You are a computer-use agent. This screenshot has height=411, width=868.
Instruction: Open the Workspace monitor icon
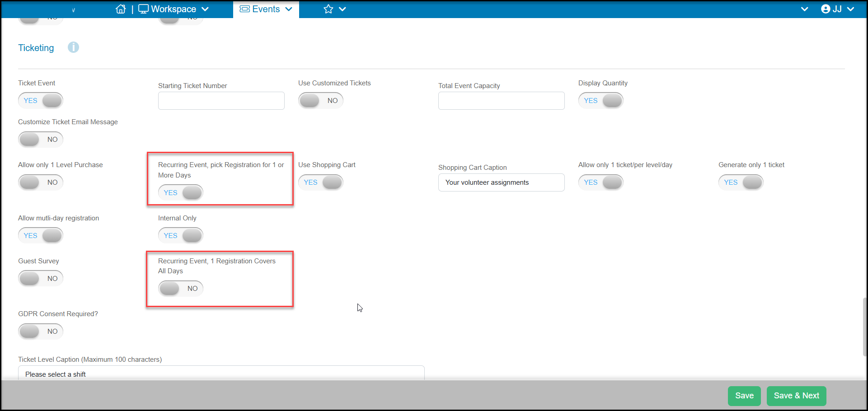(143, 9)
